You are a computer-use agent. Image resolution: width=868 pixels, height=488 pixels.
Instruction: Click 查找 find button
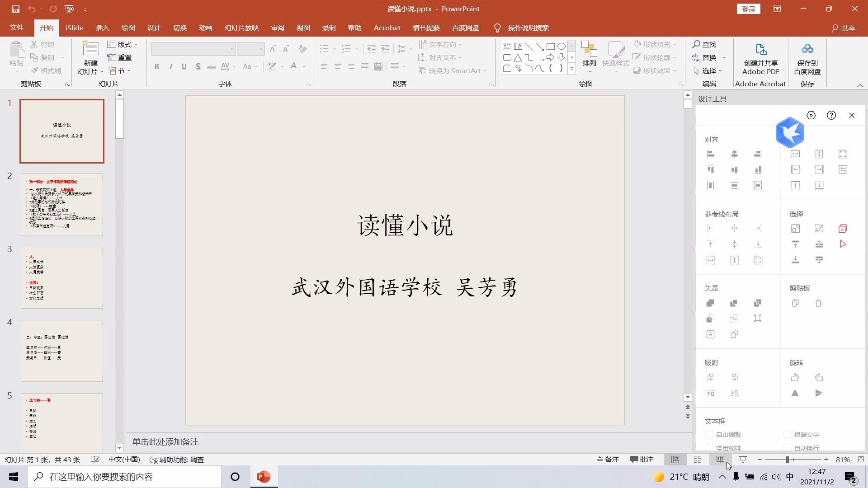pyautogui.click(x=704, y=44)
